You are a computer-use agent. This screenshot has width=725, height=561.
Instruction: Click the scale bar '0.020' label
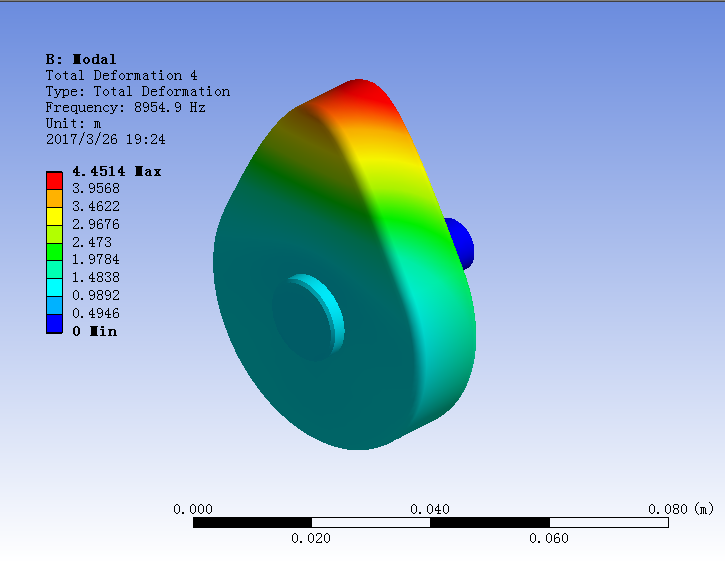(x=311, y=538)
